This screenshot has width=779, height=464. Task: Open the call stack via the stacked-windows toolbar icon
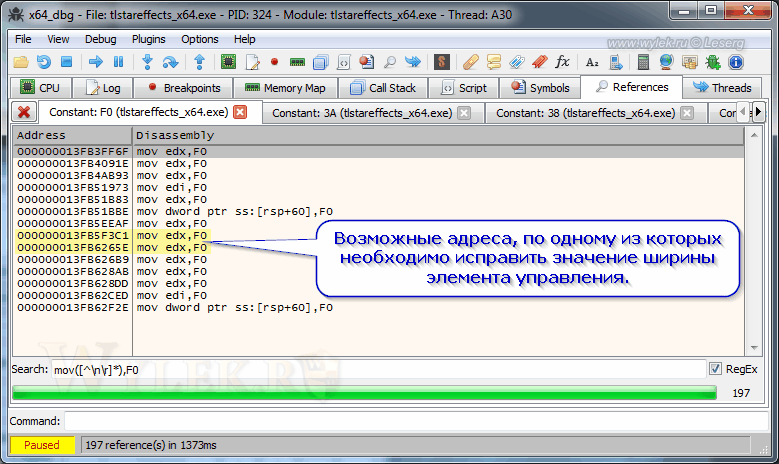click(x=321, y=62)
